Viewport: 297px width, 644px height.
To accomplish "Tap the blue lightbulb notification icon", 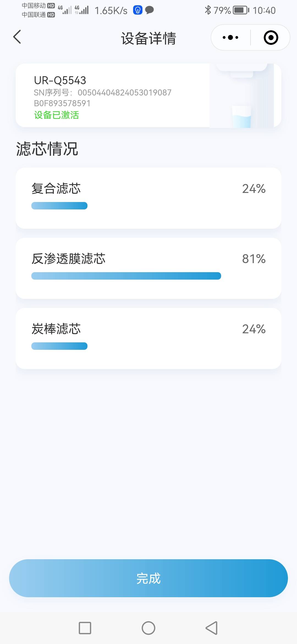I will (137, 10).
